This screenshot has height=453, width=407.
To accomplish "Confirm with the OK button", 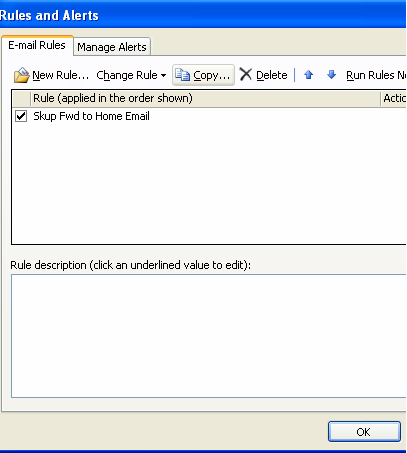I will (364, 432).
